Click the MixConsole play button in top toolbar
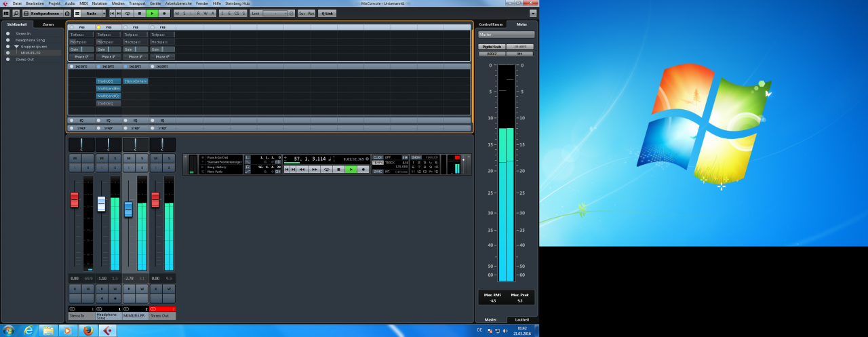Image resolution: width=868 pixels, height=337 pixels. click(152, 13)
